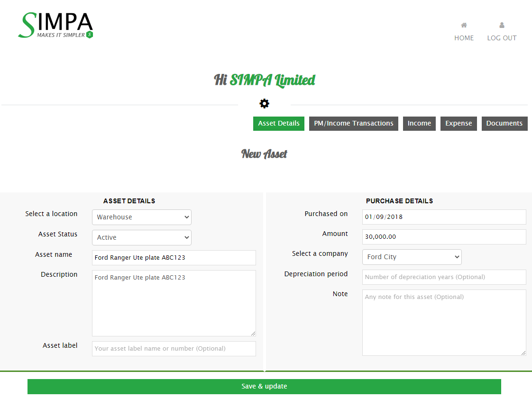The height and width of the screenshot is (398, 532).
Task: Click the LOG OUT link
Action: point(502,38)
